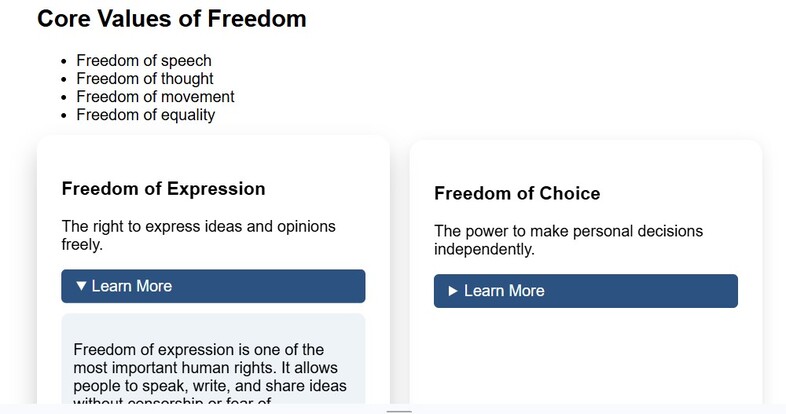Click the bullet before Freedom of equality
Viewport: 786px width, 414px height.
point(64,115)
